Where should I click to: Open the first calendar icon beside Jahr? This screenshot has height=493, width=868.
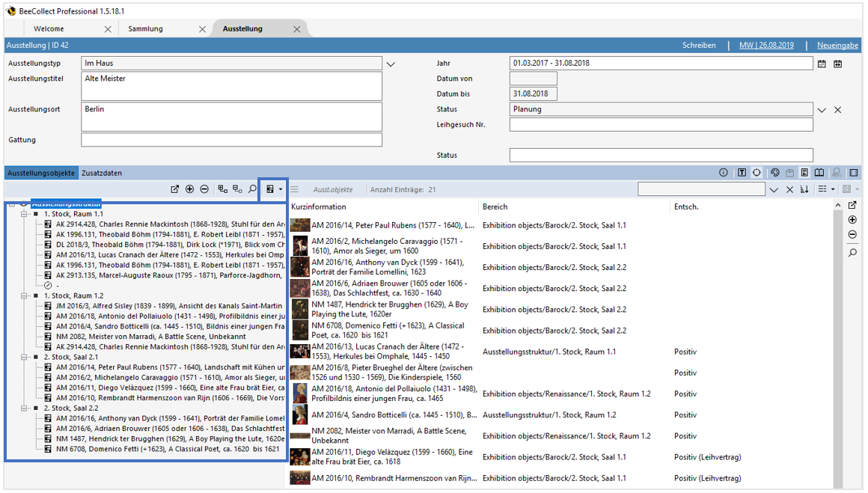click(822, 64)
